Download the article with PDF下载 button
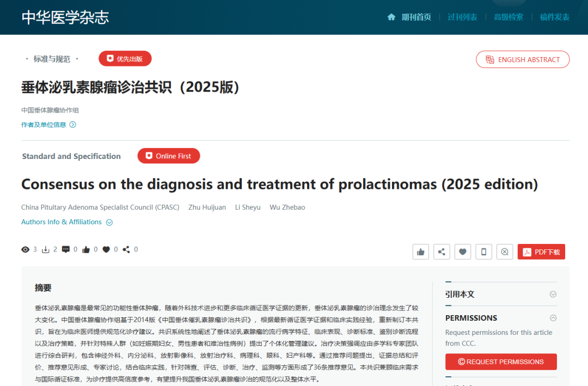588x386 pixels. [x=541, y=252]
